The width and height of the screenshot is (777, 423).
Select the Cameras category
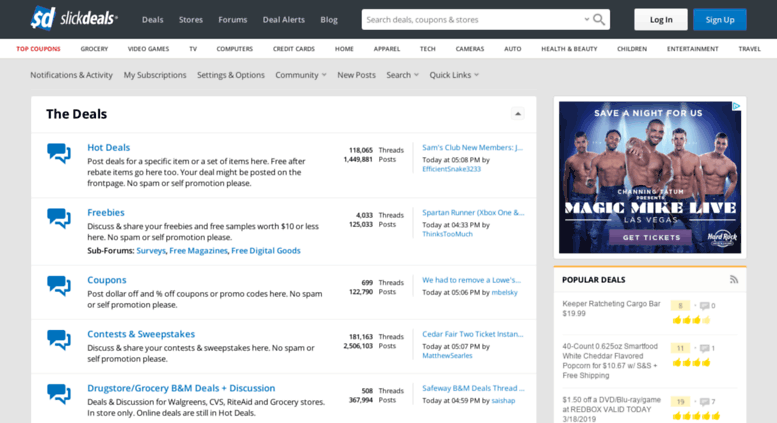click(x=470, y=49)
